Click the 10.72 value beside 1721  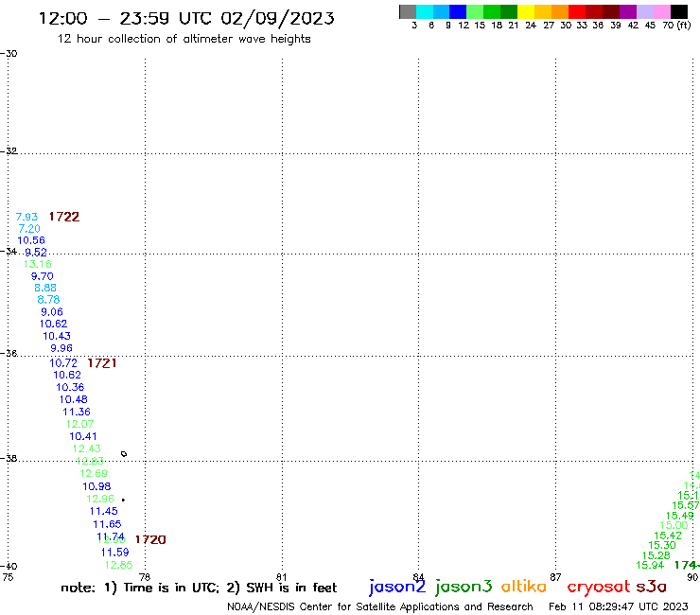pos(63,363)
